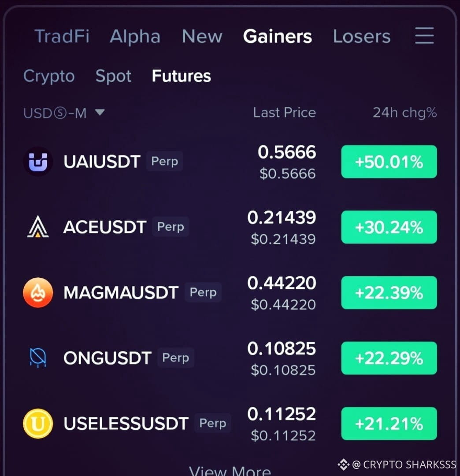
Task: Open the New listings tab
Action: click(202, 37)
